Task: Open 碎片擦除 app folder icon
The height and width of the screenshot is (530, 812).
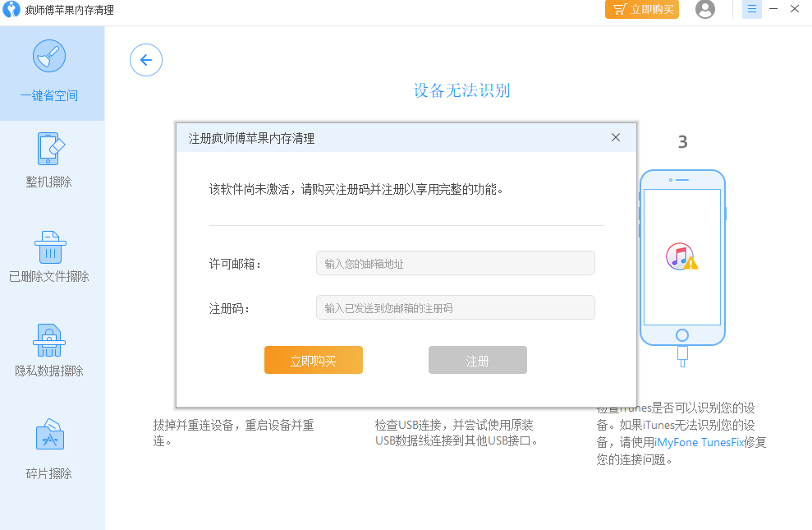Action: tap(50, 434)
